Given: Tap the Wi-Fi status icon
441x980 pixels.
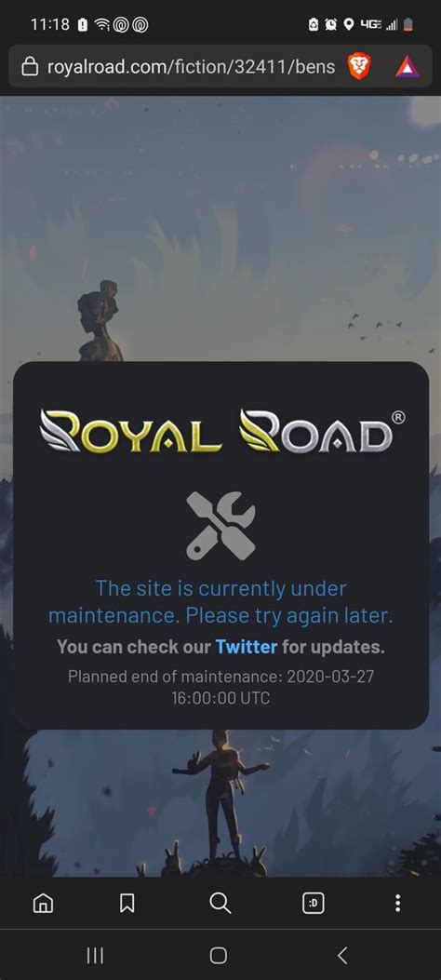Looking at the screenshot, I should pyautogui.click(x=101, y=25).
